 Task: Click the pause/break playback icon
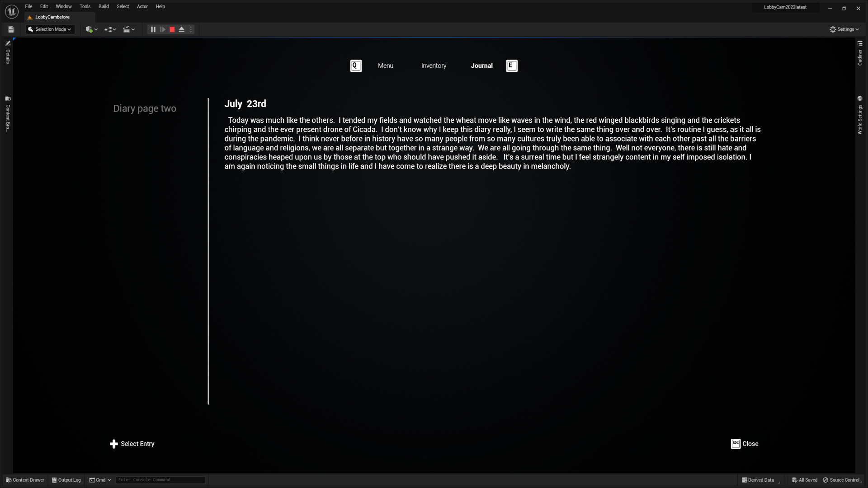[153, 29]
